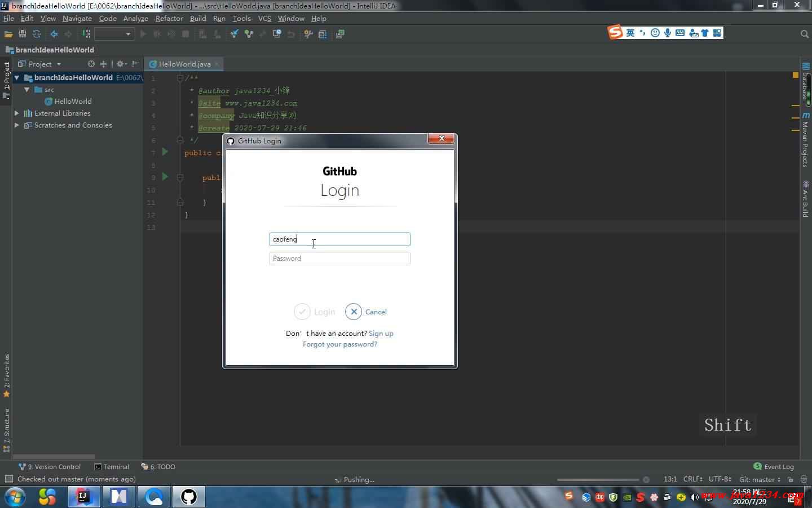The height and width of the screenshot is (508, 812).
Task: Click the Show History clock icon
Action: [277, 34]
